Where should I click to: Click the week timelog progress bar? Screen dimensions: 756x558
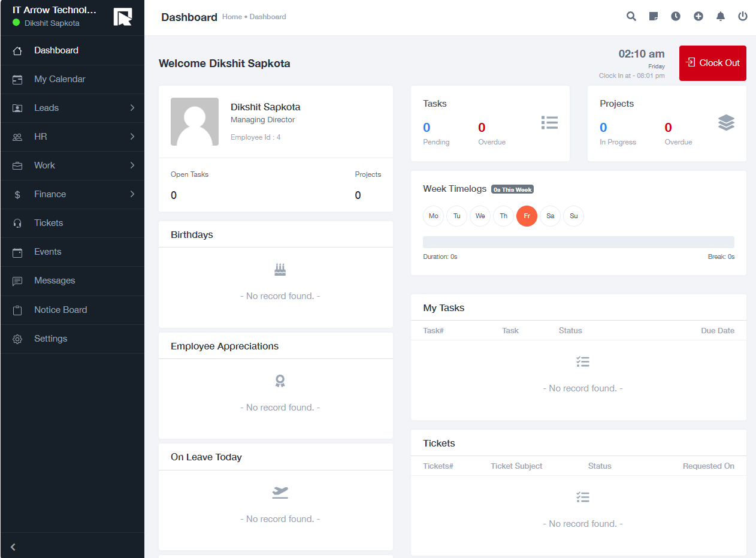[578, 242]
